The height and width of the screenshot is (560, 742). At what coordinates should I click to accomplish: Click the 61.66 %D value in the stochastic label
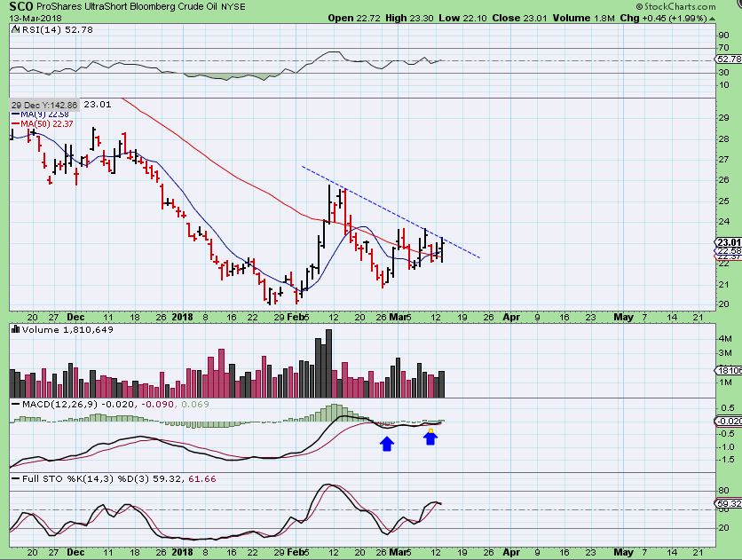pyautogui.click(x=202, y=479)
